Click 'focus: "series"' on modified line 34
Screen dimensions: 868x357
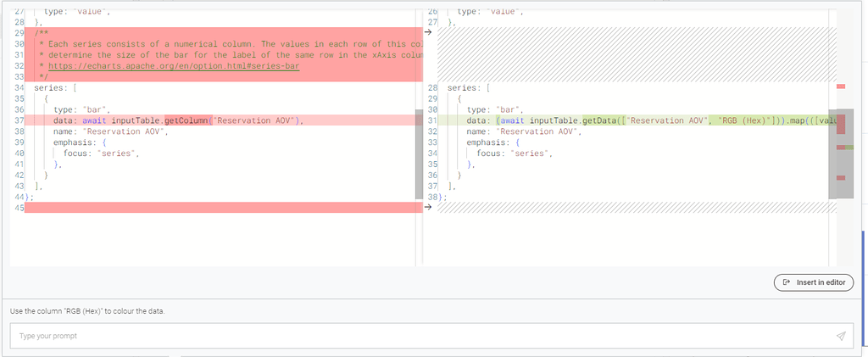515,153
